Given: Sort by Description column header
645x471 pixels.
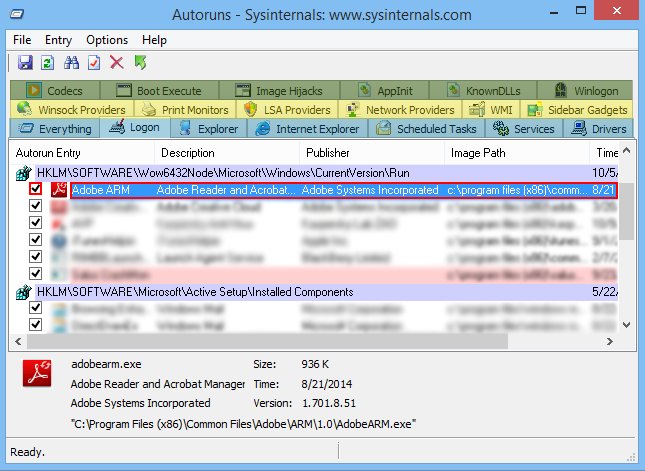Looking at the screenshot, I should click(227, 153).
